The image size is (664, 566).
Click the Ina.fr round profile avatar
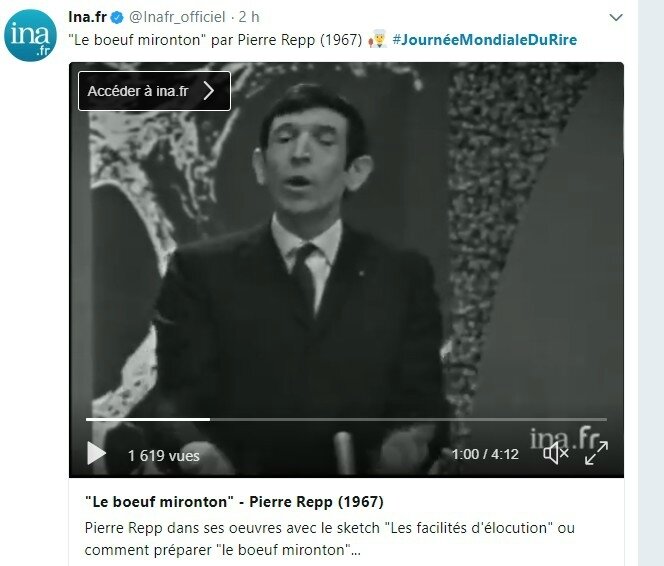point(30,35)
